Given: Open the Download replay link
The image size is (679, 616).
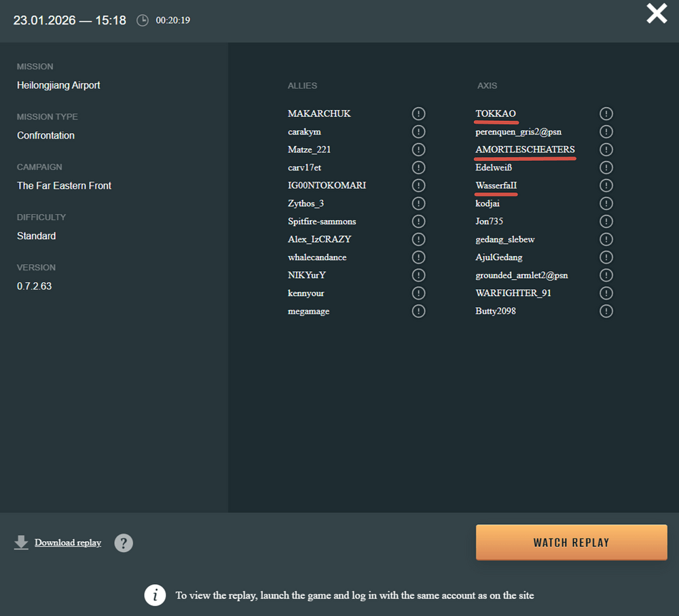Looking at the screenshot, I should pyautogui.click(x=68, y=543).
